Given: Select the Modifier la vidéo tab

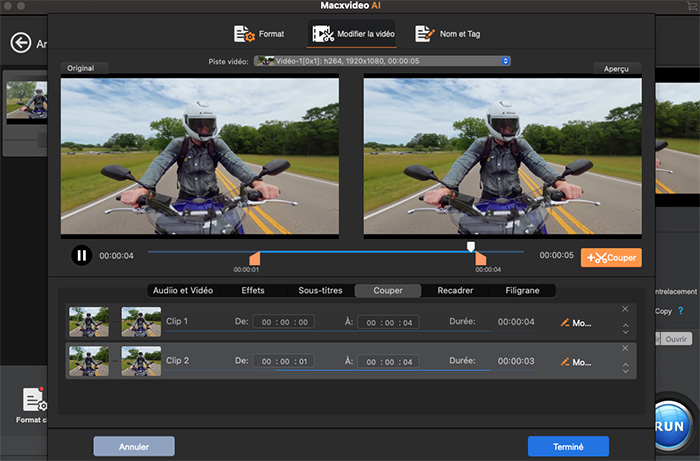Looking at the screenshot, I should tap(353, 34).
